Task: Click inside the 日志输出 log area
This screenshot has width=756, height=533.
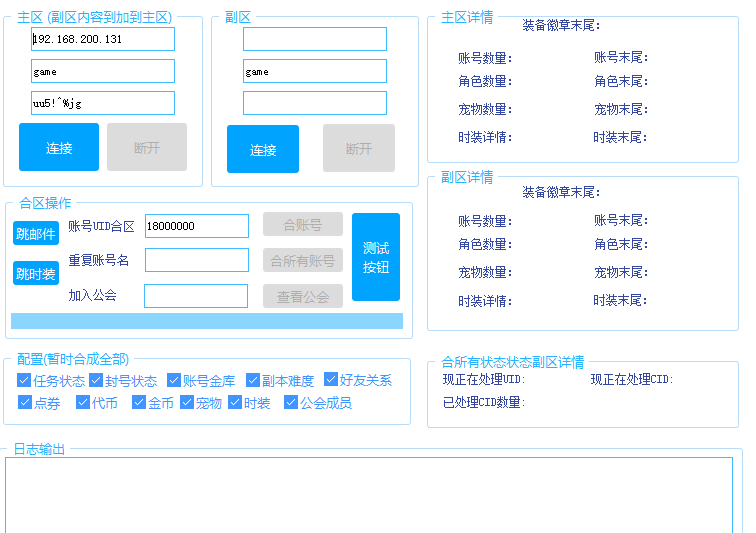Action: click(369, 495)
